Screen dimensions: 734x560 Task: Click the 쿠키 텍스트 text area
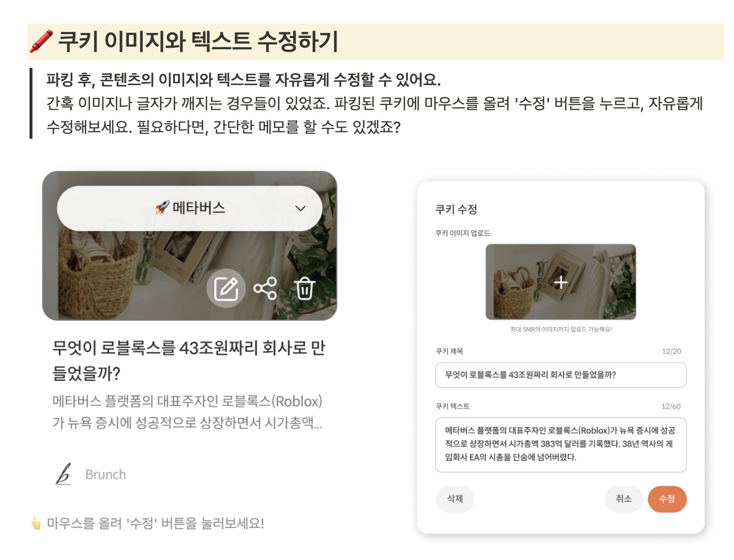[x=561, y=445]
